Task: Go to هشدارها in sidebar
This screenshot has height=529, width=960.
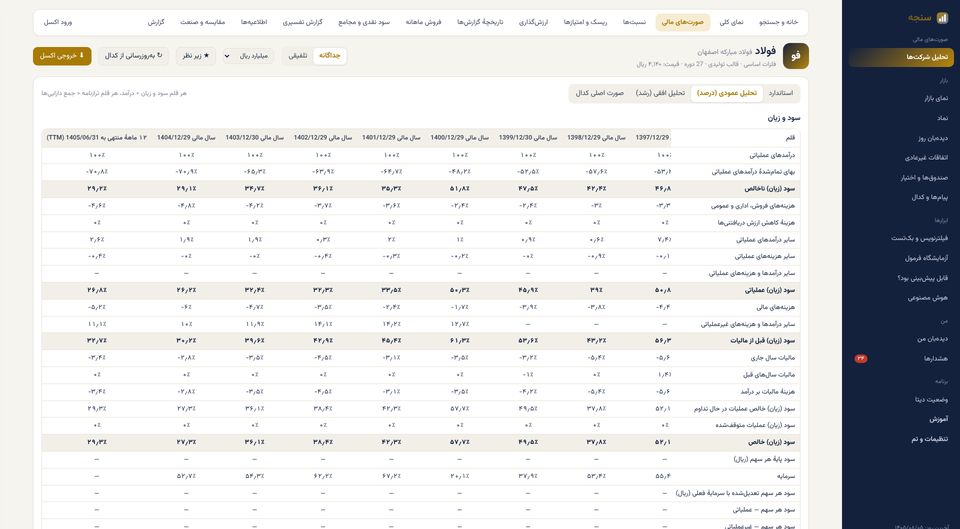Action: point(901,359)
